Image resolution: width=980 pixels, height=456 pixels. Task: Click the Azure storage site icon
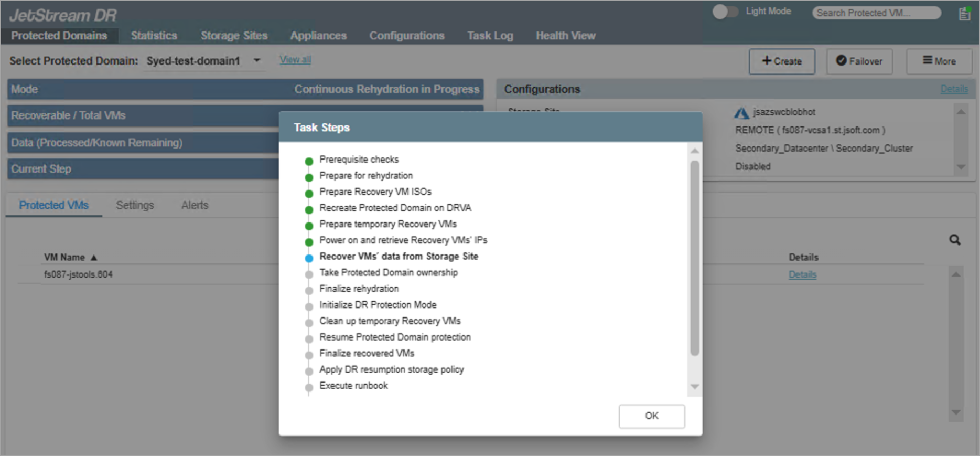[741, 112]
